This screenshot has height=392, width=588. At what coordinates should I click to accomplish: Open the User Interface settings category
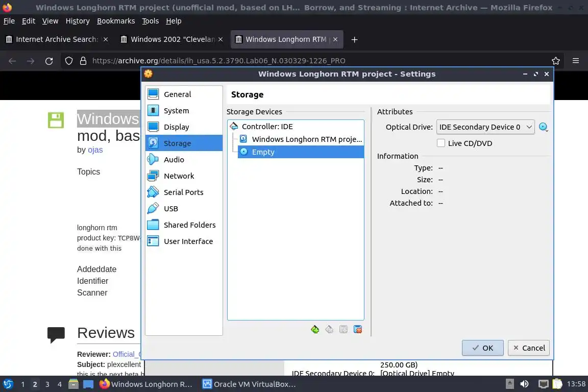point(184,241)
